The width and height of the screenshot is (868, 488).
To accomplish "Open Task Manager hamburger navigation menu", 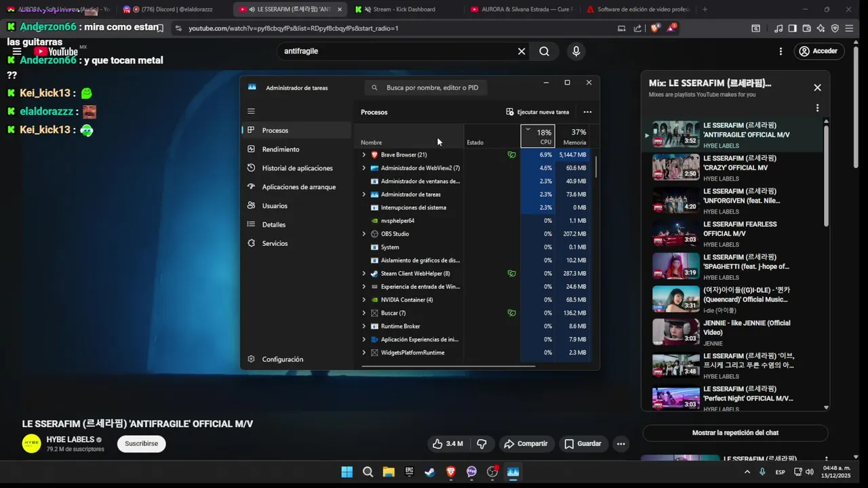I will [x=251, y=111].
